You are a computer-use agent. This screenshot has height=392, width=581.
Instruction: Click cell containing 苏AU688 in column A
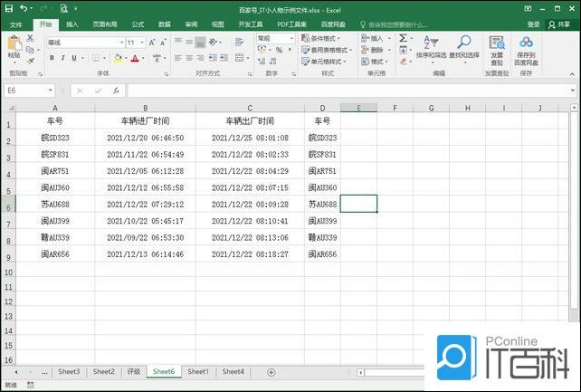point(55,205)
